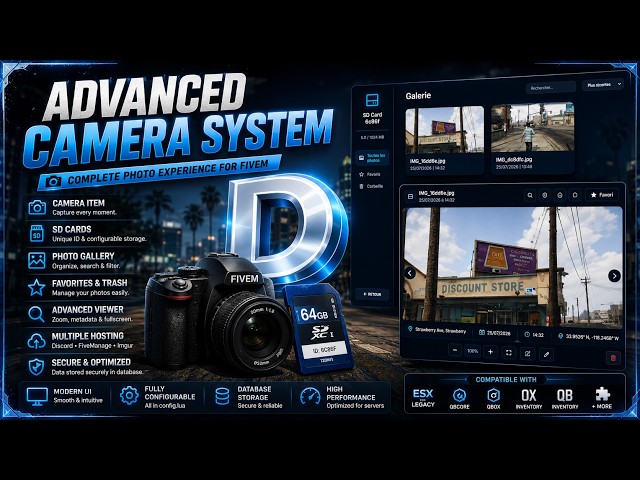The width and height of the screenshot is (640, 480).
Task: Zoom out with the minus button
Action: click(x=455, y=351)
